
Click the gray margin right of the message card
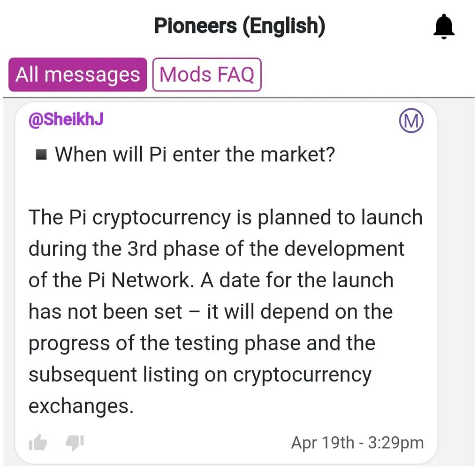click(457, 283)
